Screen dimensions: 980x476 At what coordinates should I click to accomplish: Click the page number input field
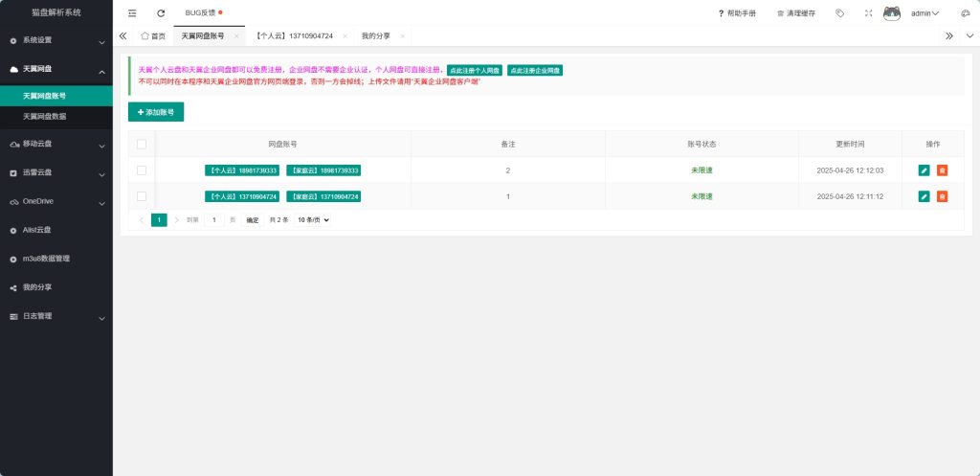point(214,220)
